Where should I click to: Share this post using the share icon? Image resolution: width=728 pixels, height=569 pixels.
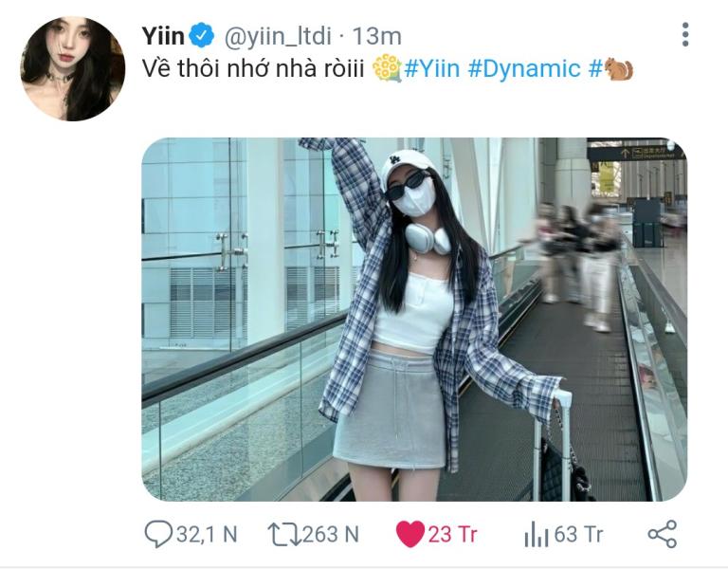coord(662,534)
